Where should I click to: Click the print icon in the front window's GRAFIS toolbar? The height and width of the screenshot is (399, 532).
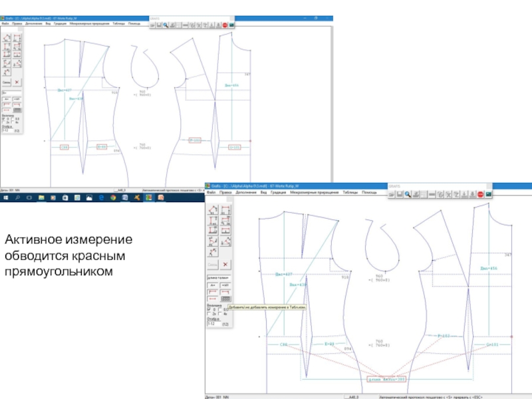click(416, 194)
